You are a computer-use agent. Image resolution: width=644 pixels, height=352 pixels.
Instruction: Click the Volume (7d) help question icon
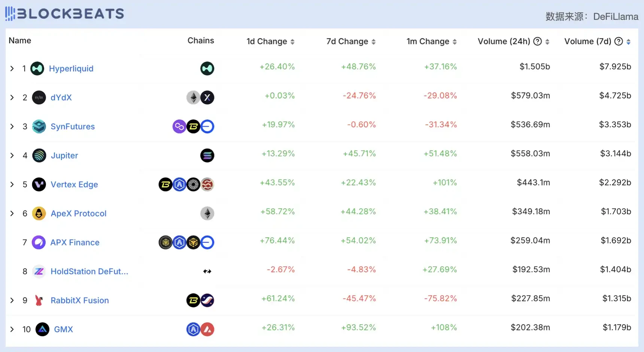point(619,41)
